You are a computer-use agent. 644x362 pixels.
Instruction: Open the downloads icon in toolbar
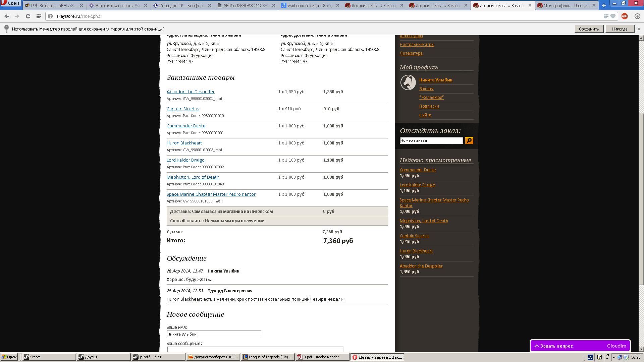(x=637, y=16)
